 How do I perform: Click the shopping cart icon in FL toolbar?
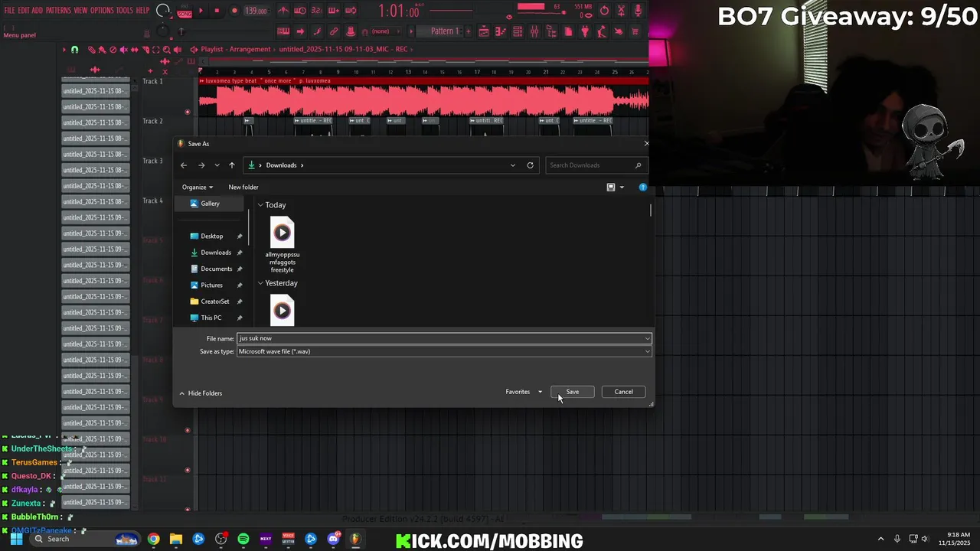tap(635, 31)
